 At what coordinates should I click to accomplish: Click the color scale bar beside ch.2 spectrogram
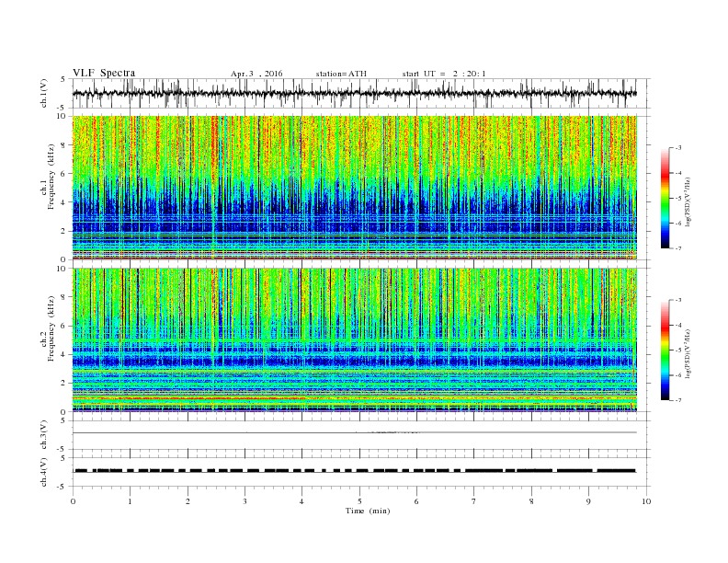coord(665,350)
